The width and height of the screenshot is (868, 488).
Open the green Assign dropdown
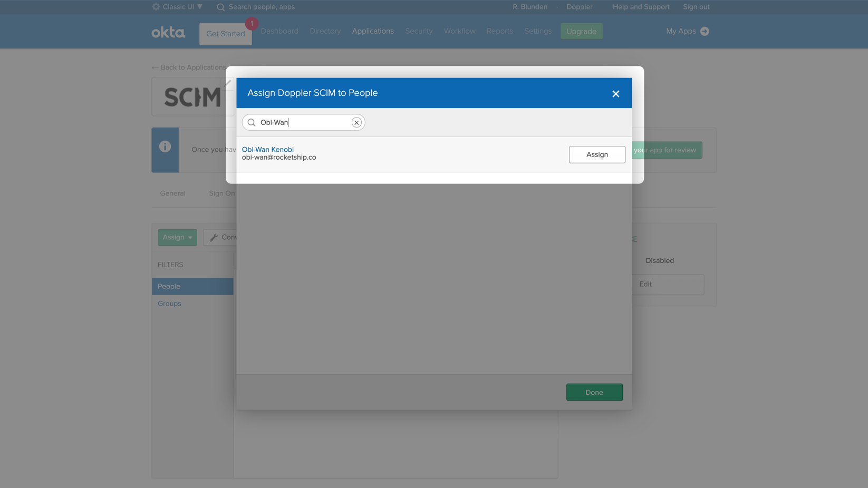177,237
